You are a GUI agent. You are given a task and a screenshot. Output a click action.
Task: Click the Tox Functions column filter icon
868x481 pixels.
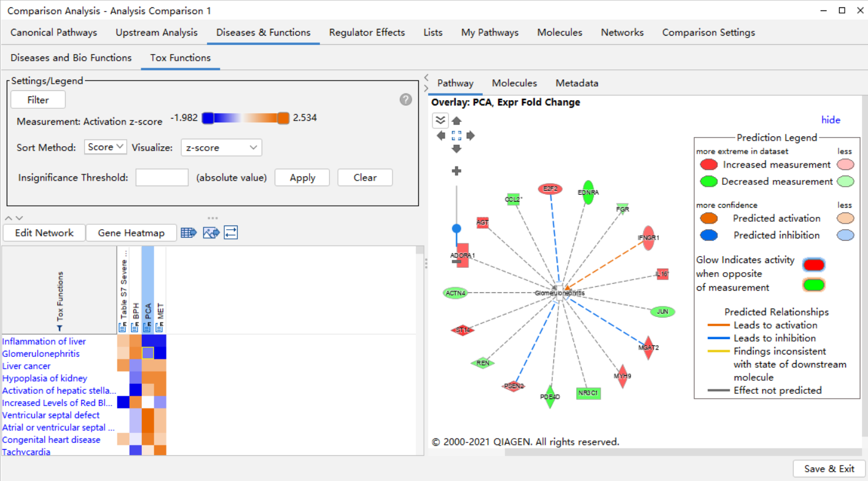pyautogui.click(x=60, y=329)
